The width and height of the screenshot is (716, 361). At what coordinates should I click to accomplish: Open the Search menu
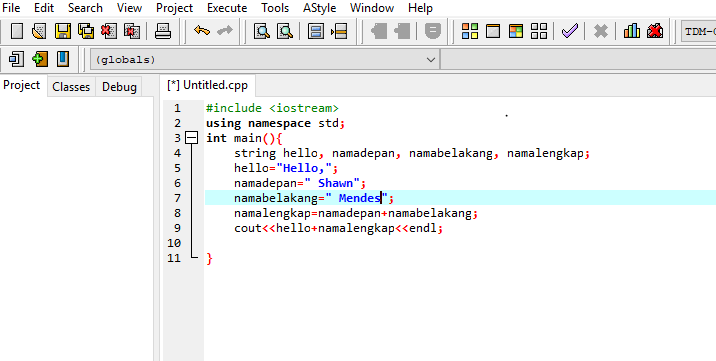85,8
